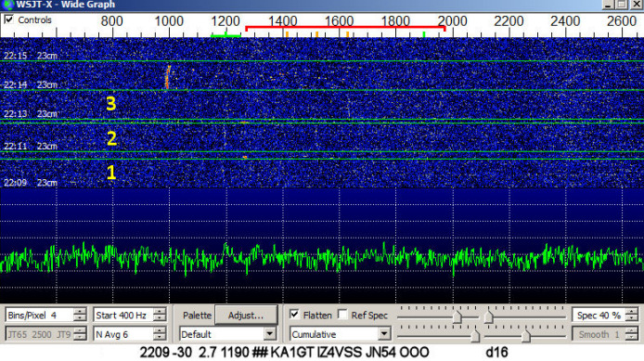
Task: Increase Start 400 Hz value
Action: (x=160, y=312)
